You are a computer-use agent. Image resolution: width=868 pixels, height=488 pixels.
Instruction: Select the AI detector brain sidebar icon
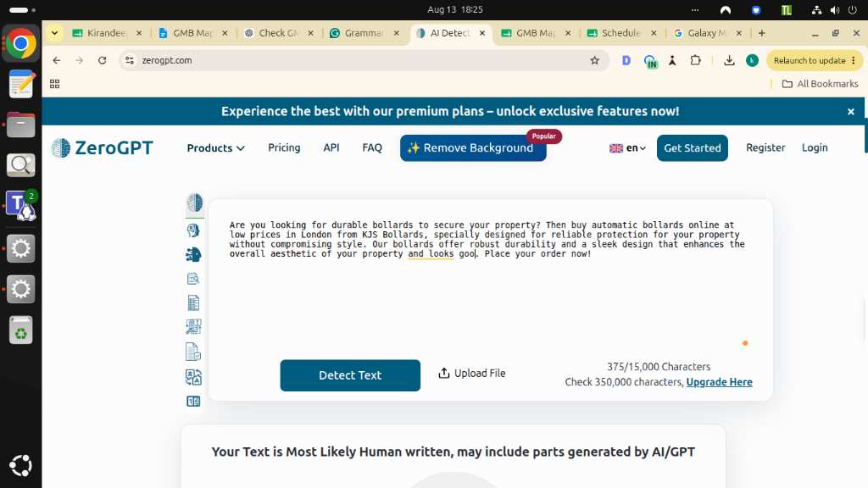tap(194, 203)
